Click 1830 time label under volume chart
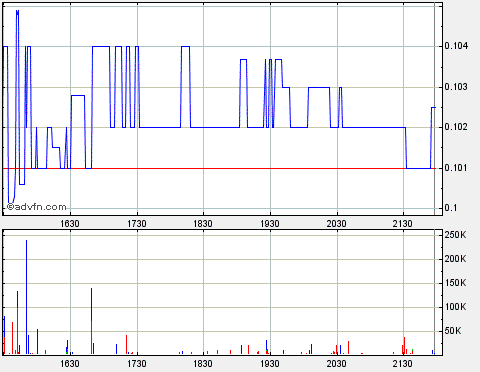 (203, 363)
